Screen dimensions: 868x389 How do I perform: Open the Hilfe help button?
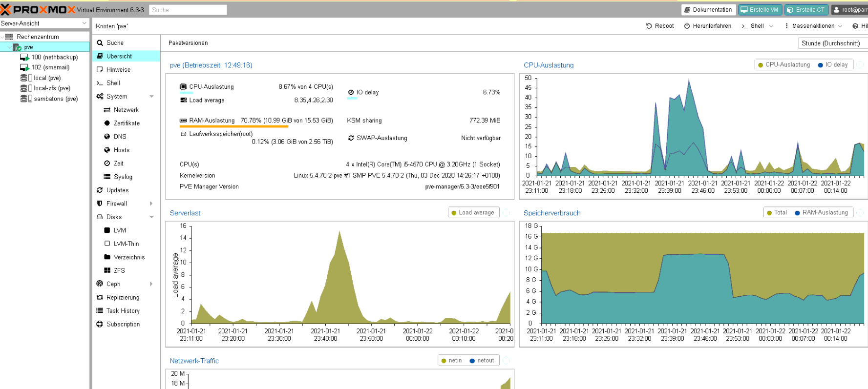click(x=860, y=26)
